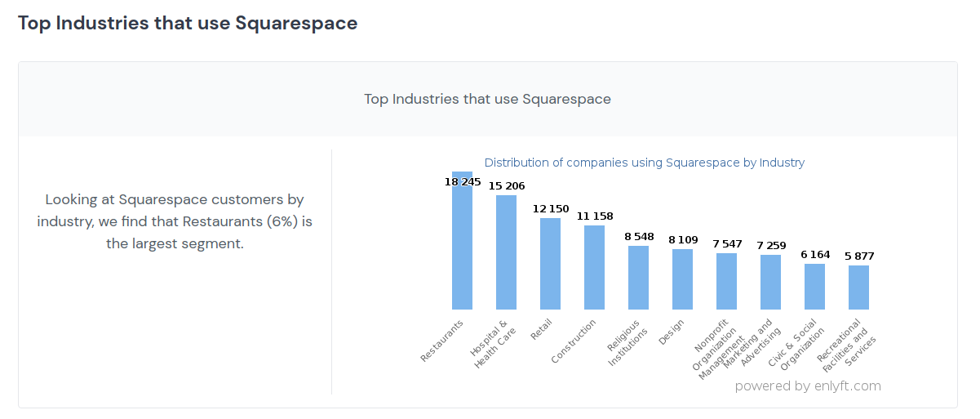Viewport: 980px width, 419px height.
Task: Click the 'Retail' axis label
Action: pyautogui.click(x=541, y=329)
